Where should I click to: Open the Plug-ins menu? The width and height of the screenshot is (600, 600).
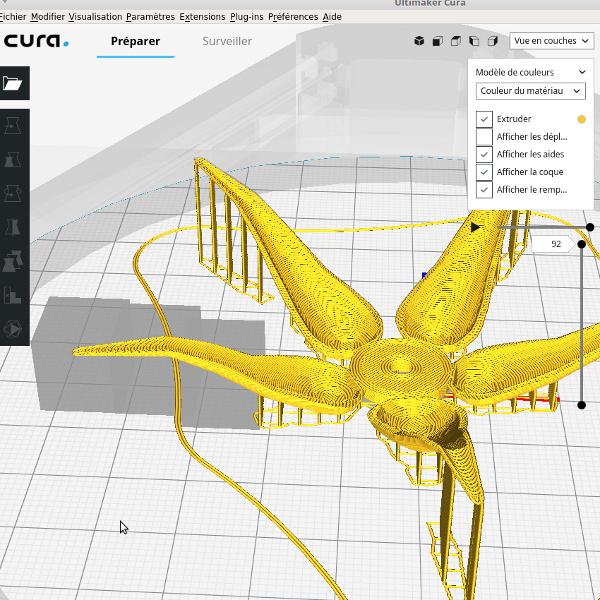(x=247, y=17)
